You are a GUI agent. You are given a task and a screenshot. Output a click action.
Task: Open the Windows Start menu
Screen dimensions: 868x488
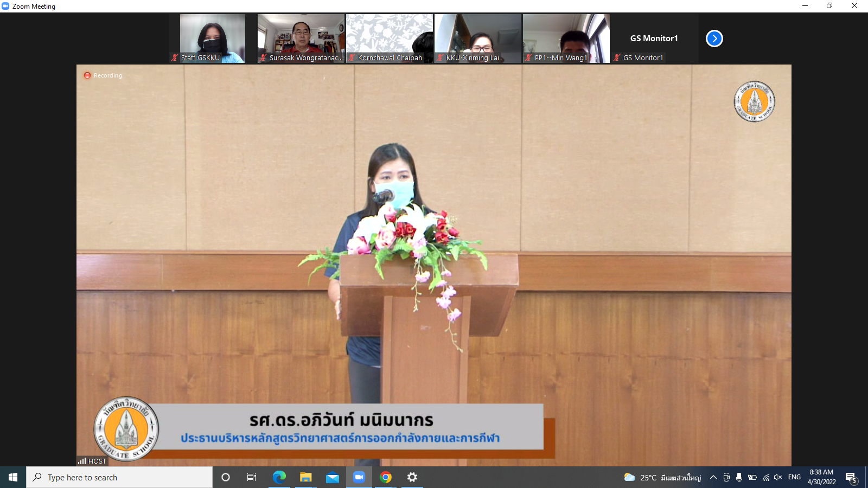pos(13,477)
